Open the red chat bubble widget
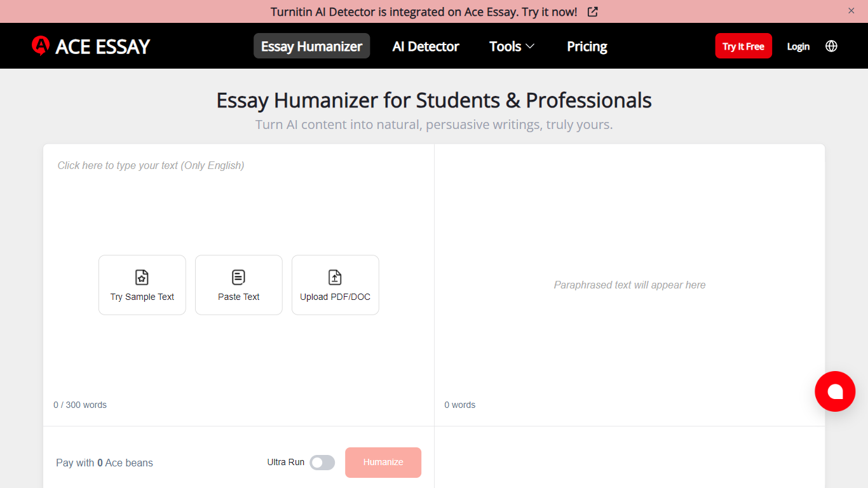868x488 pixels. pos(835,391)
